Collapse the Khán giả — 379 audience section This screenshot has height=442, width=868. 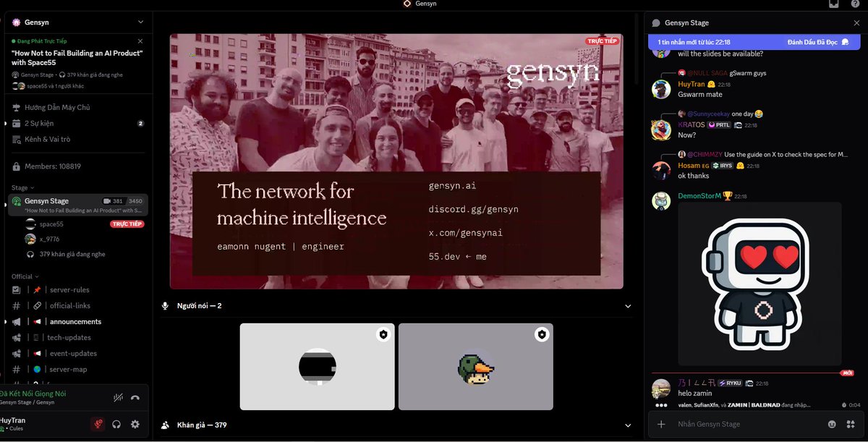(628, 425)
